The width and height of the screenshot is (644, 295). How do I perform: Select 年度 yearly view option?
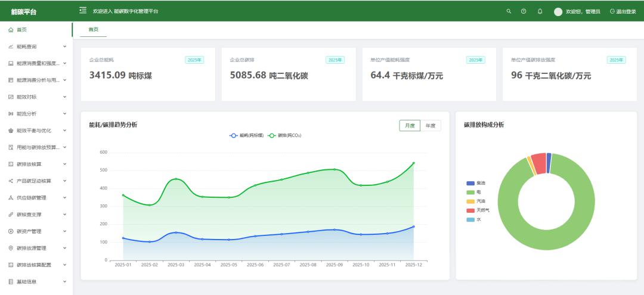tap(431, 126)
